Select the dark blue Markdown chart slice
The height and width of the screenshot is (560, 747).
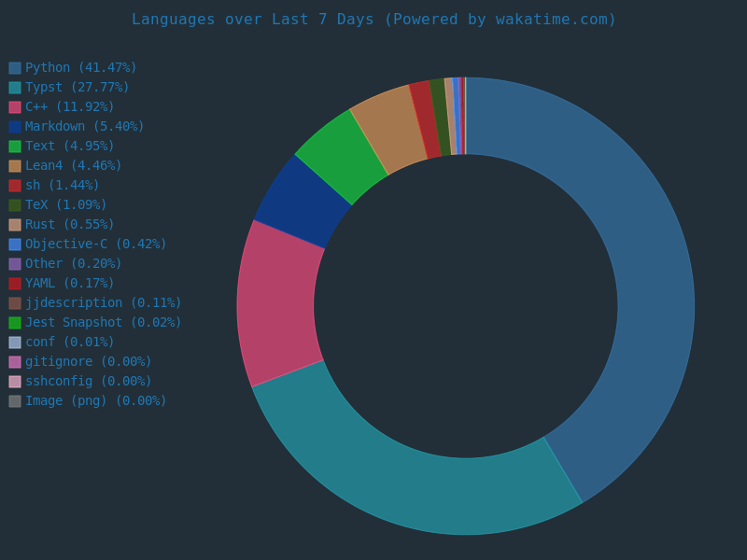[302, 203]
